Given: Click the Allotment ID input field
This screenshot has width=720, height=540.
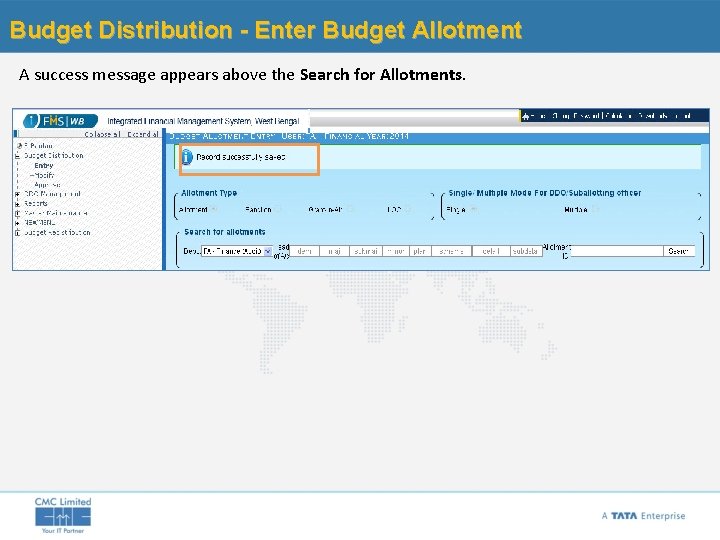Looking at the screenshot, I should (616, 251).
